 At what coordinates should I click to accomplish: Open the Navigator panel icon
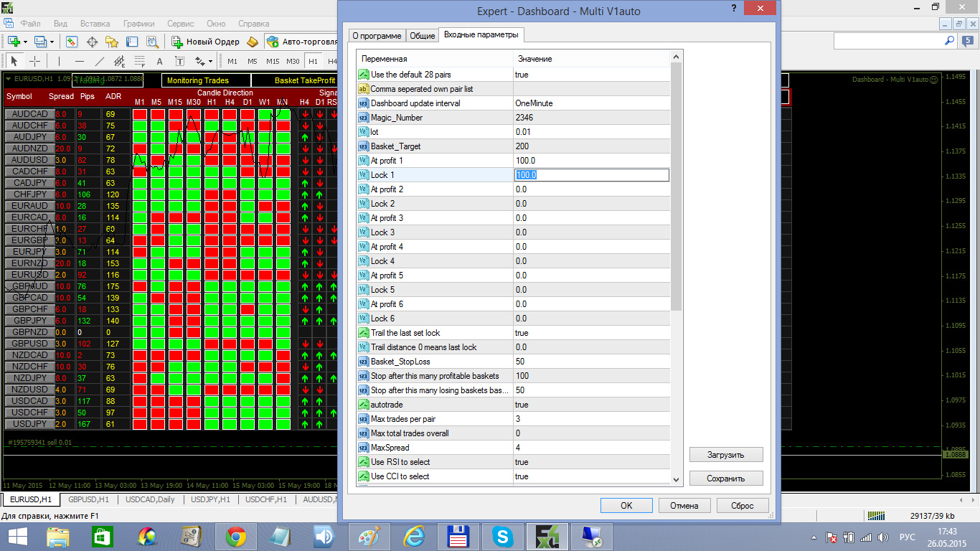point(112,42)
